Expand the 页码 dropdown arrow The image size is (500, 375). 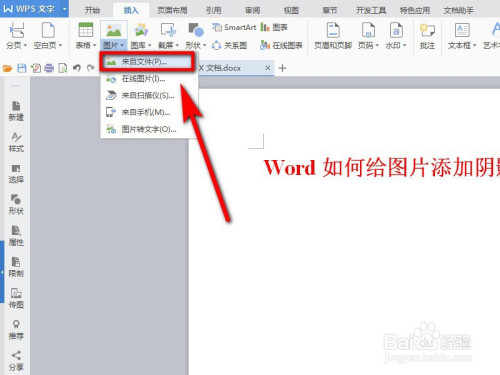pyautogui.click(x=377, y=45)
